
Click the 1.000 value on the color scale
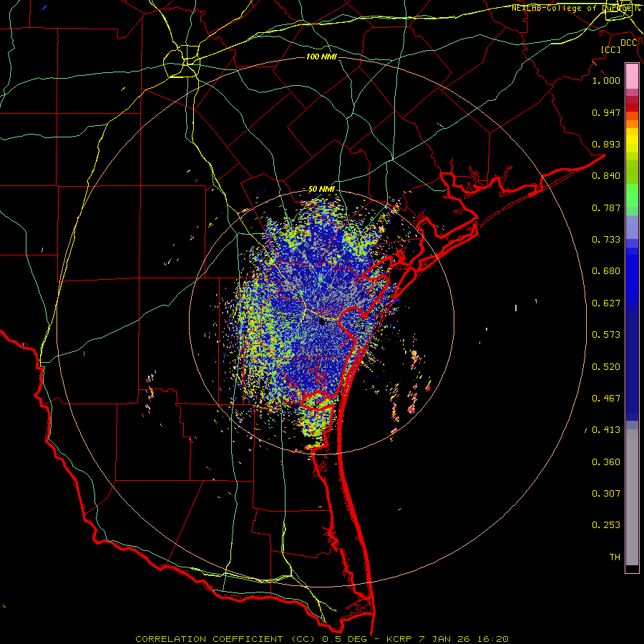(606, 80)
